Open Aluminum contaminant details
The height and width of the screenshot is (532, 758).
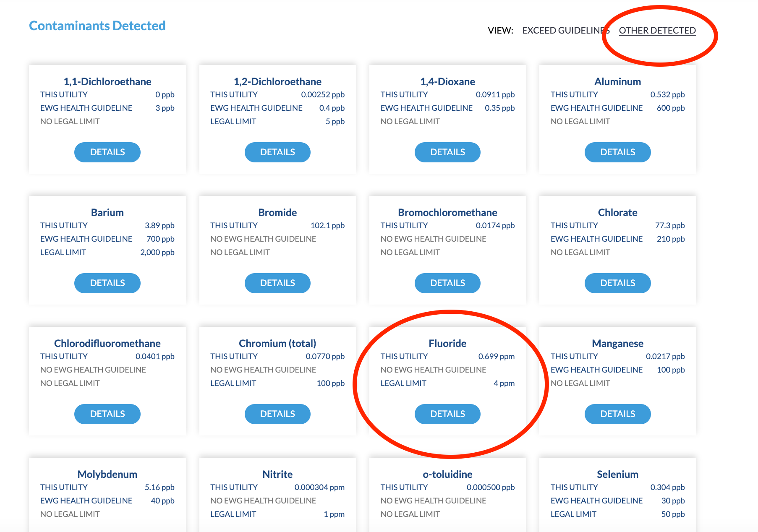click(617, 152)
